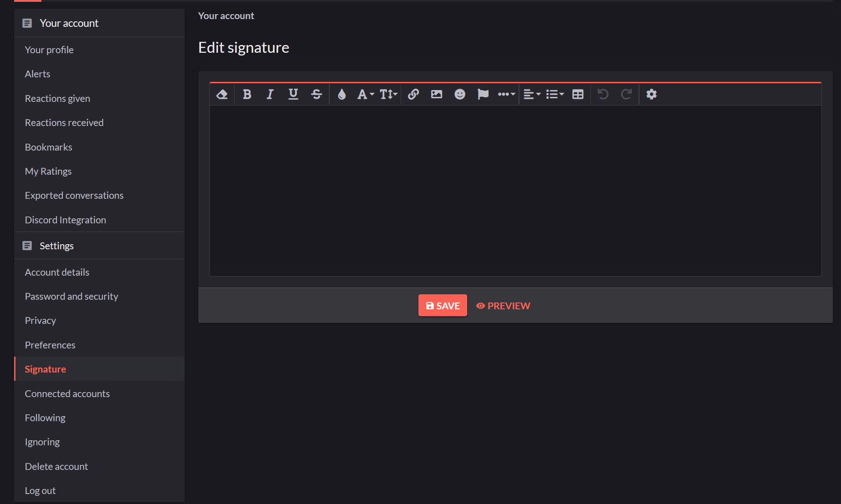The width and height of the screenshot is (841, 504).
Task: Click the insert link icon
Action: click(413, 94)
